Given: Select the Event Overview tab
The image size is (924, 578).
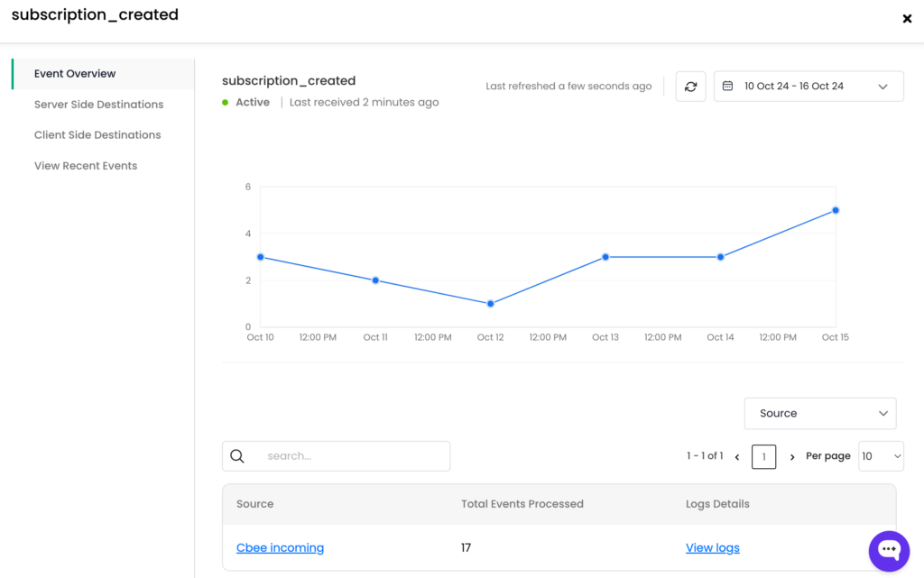Looking at the screenshot, I should (75, 74).
